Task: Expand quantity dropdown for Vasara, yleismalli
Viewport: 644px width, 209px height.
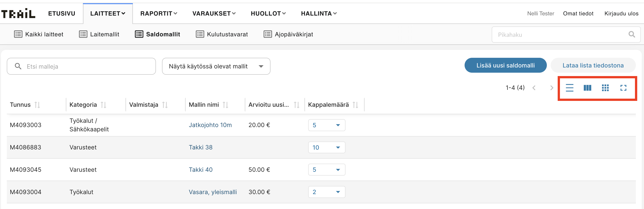Action: point(327,192)
